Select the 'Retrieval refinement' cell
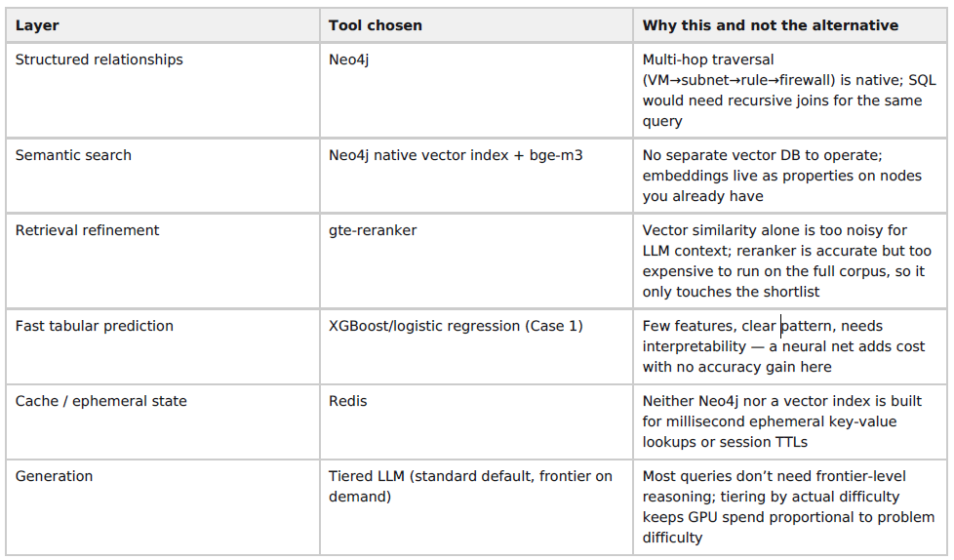 (163, 261)
